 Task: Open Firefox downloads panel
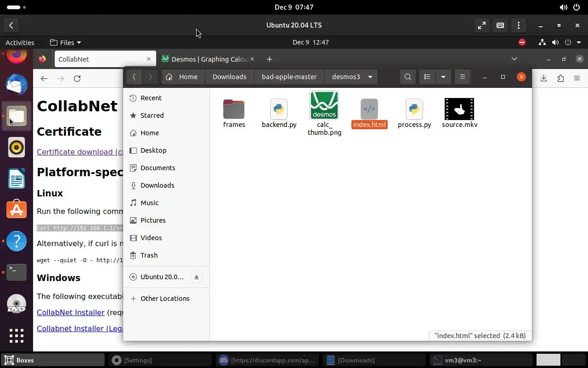click(x=543, y=79)
